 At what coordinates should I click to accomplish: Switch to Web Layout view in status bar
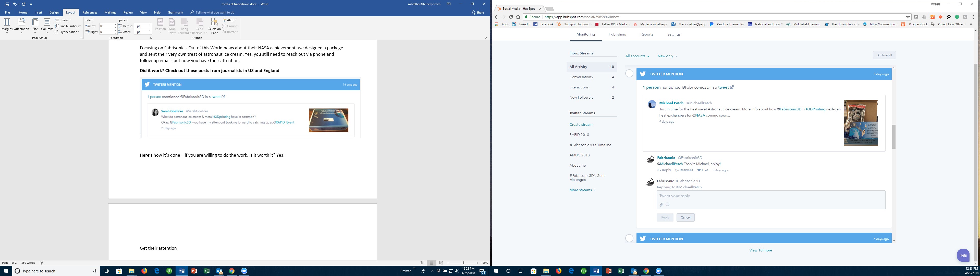[x=441, y=263]
